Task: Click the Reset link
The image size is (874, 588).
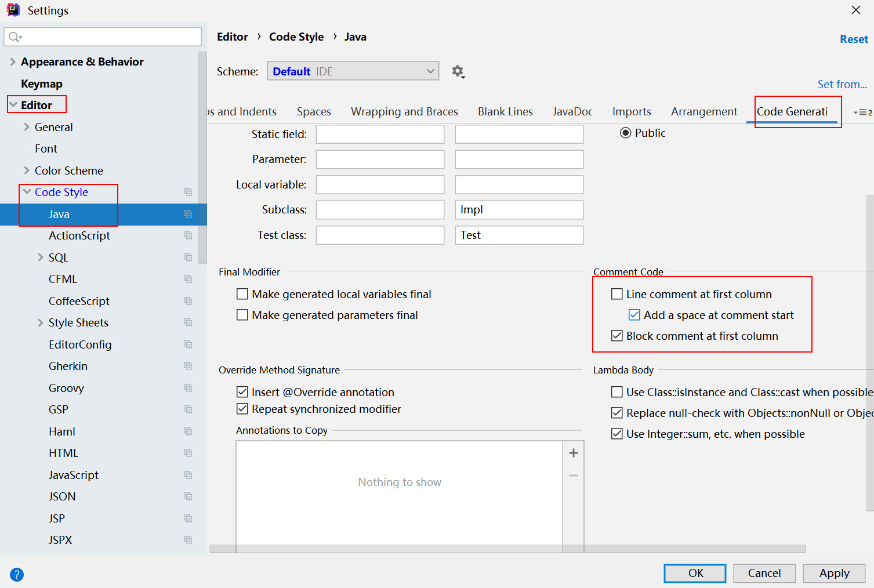Action: [x=854, y=39]
